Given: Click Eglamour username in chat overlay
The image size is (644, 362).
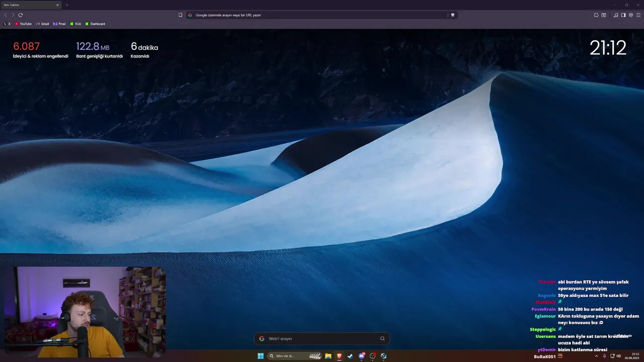Looking at the screenshot, I should coord(545,316).
